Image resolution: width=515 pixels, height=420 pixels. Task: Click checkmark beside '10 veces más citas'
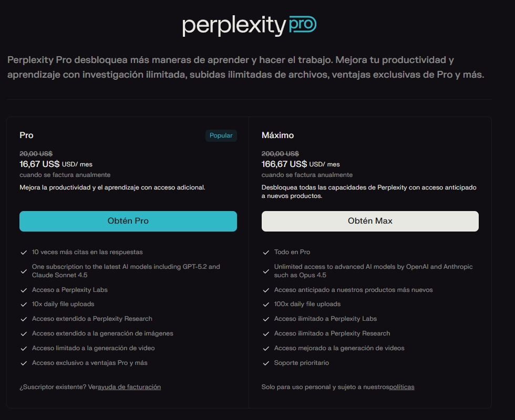tap(23, 251)
